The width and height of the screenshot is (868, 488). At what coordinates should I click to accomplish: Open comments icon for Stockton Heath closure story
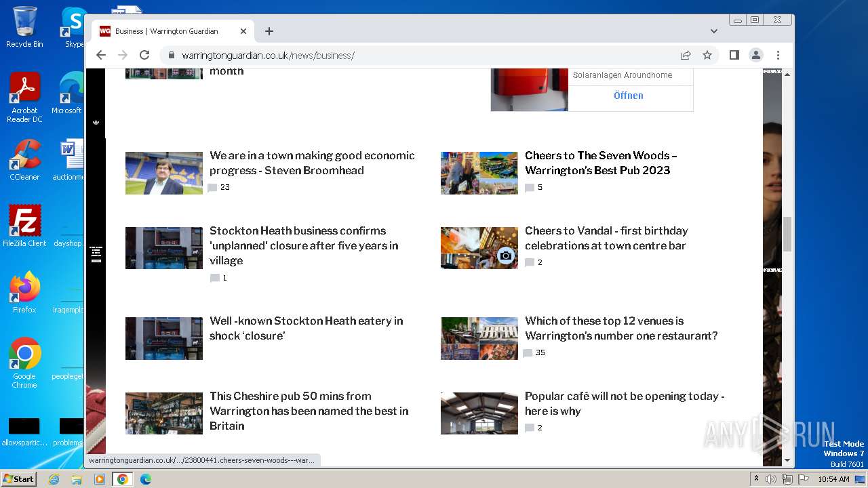215,278
